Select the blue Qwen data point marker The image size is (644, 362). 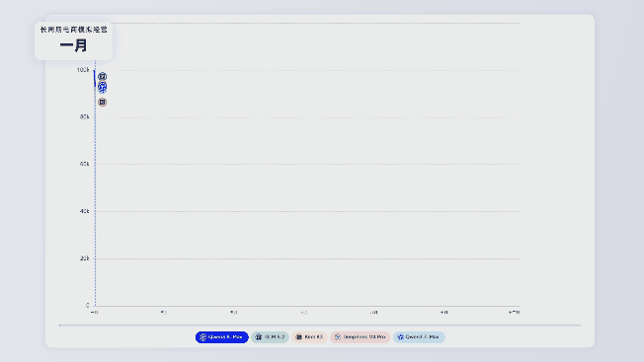tap(103, 87)
